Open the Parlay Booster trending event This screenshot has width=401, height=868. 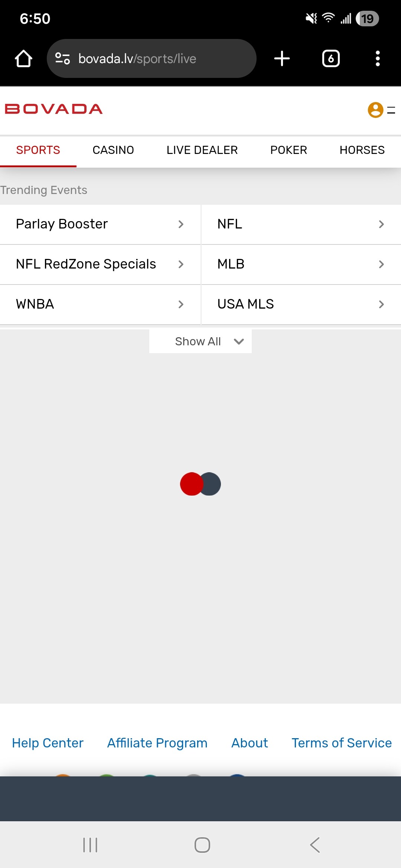(100, 224)
